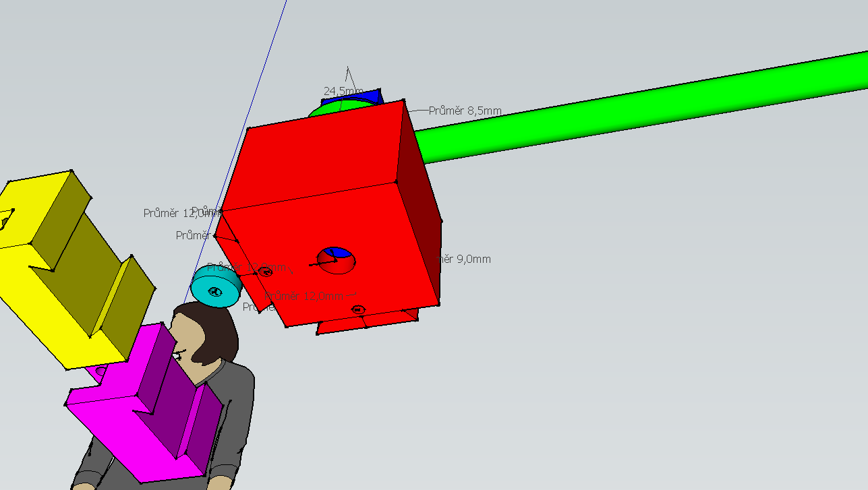The height and width of the screenshot is (490, 868).
Task: Click the large round hole in the red cube
Action: pos(337,261)
